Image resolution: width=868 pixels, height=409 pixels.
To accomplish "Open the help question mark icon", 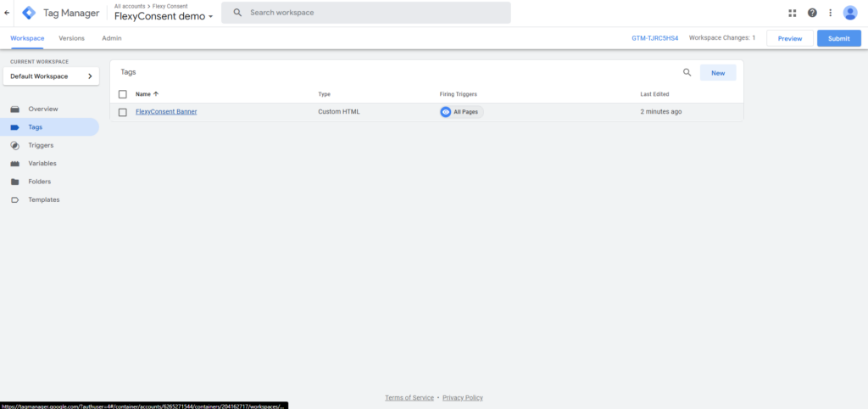I will 812,13.
